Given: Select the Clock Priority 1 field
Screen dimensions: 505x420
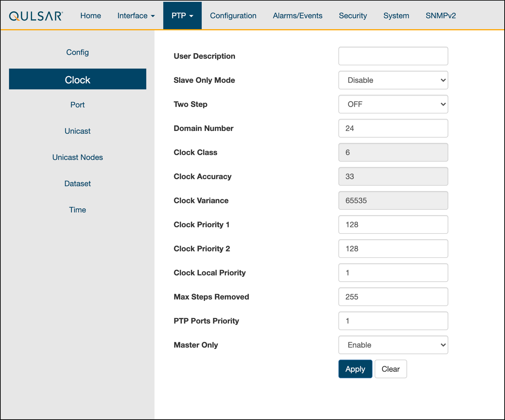Looking at the screenshot, I should tap(393, 225).
